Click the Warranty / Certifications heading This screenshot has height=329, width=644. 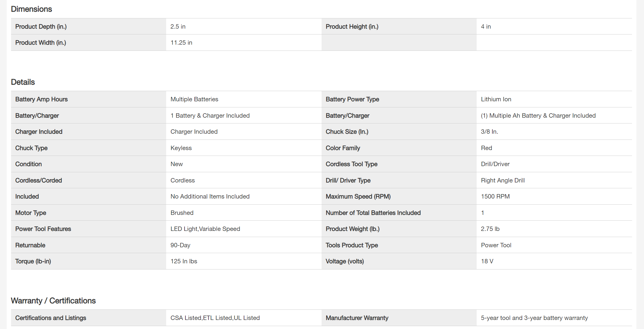click(53, 301)
